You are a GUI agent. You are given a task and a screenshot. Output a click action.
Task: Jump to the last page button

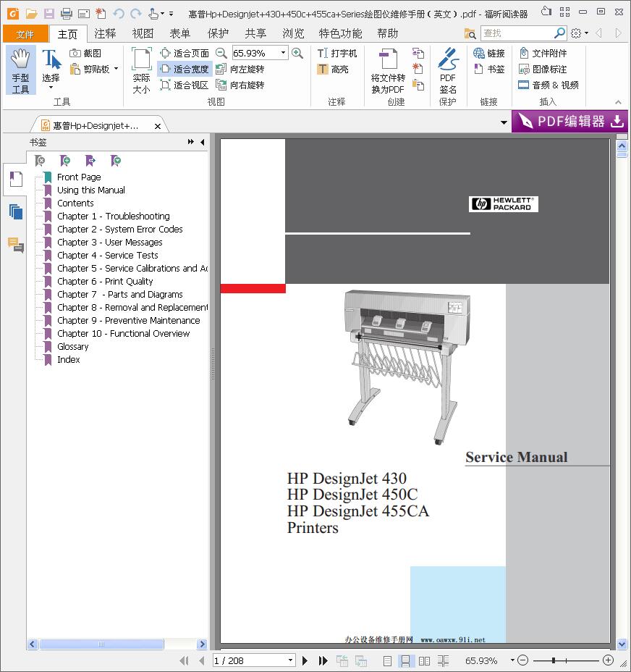tap(323, 660)
